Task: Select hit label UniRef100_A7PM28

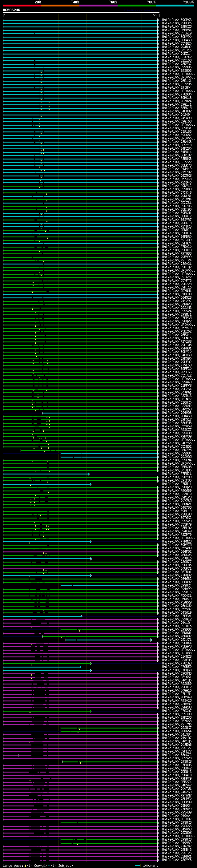Action: [177, 542]
